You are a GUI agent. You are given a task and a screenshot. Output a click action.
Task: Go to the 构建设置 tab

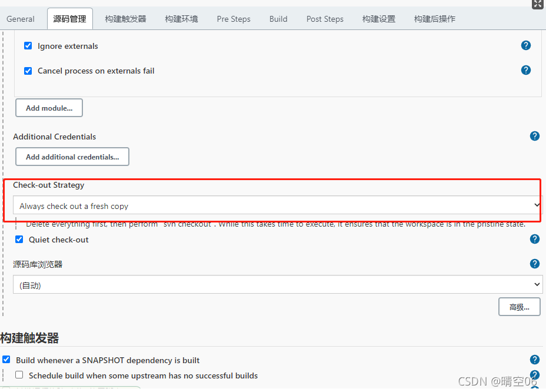[x=379, y=19]
